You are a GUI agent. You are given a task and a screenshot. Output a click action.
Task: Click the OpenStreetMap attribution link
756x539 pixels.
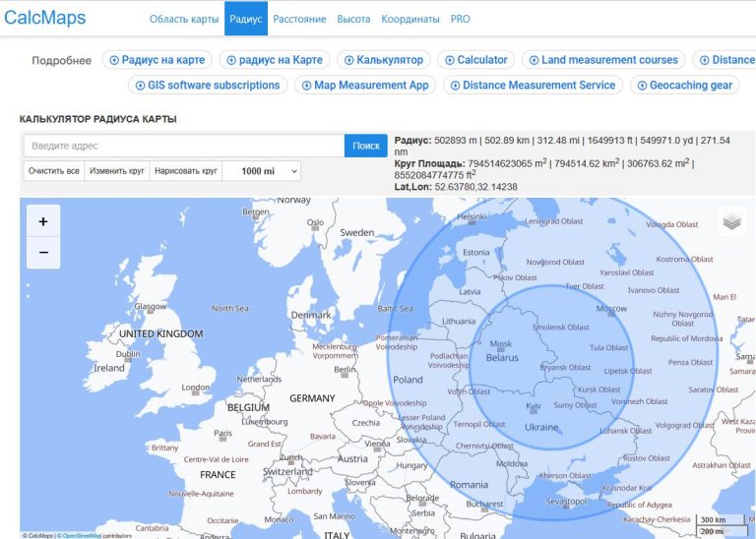(x=83, y=536)
